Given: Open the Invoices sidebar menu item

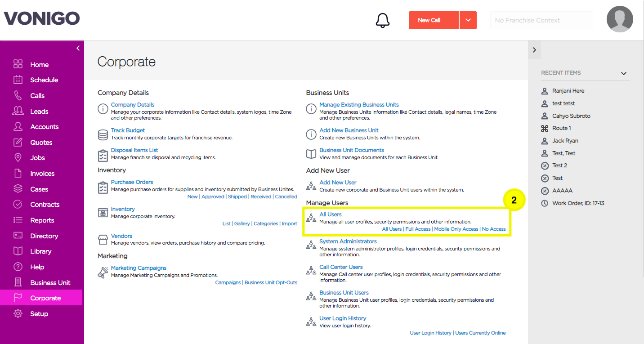Looking at the screenshot, I should click(x=41, y=174).
